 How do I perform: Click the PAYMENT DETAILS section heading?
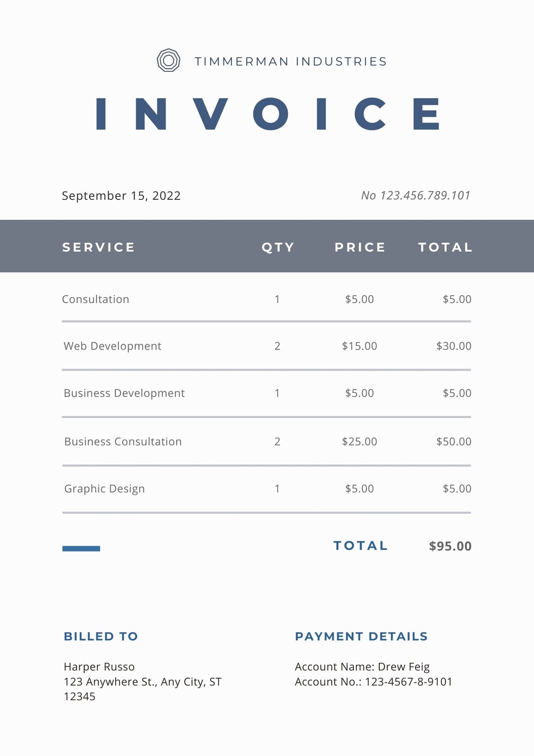pos(361,636)
